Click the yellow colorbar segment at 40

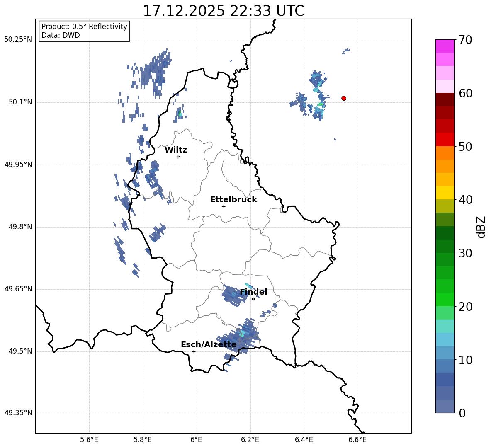445,193
